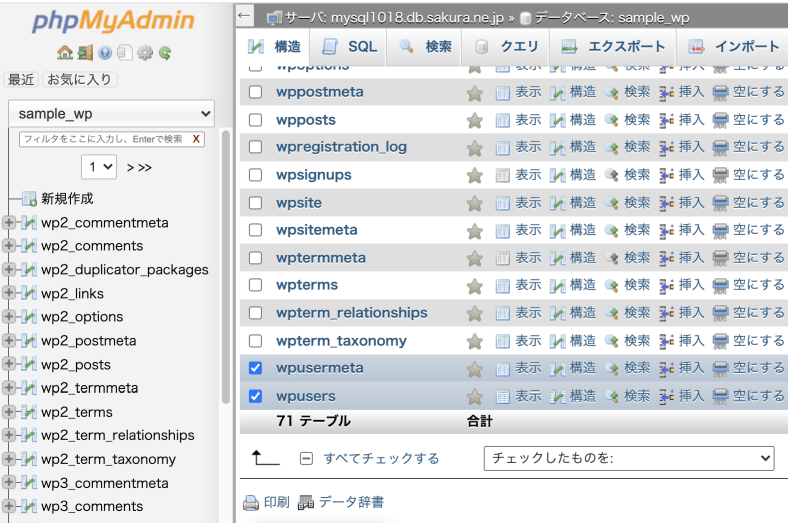Expand wp2_duplicator_packages tree node

[x=9, y=269]
